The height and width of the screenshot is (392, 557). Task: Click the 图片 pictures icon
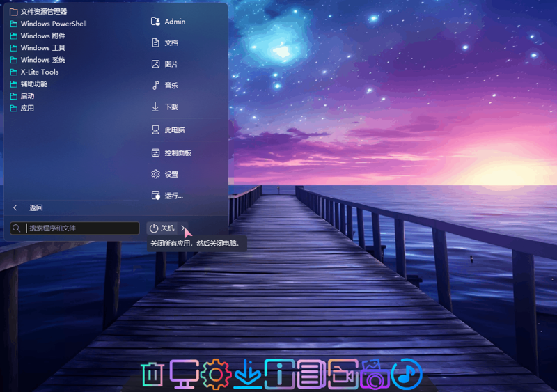click(155, 64)
